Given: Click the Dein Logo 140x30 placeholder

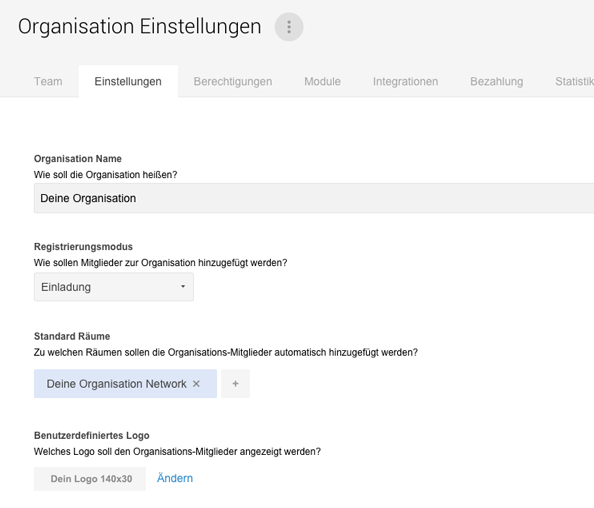Looking at the screenshot, I should tap(90, 479).
